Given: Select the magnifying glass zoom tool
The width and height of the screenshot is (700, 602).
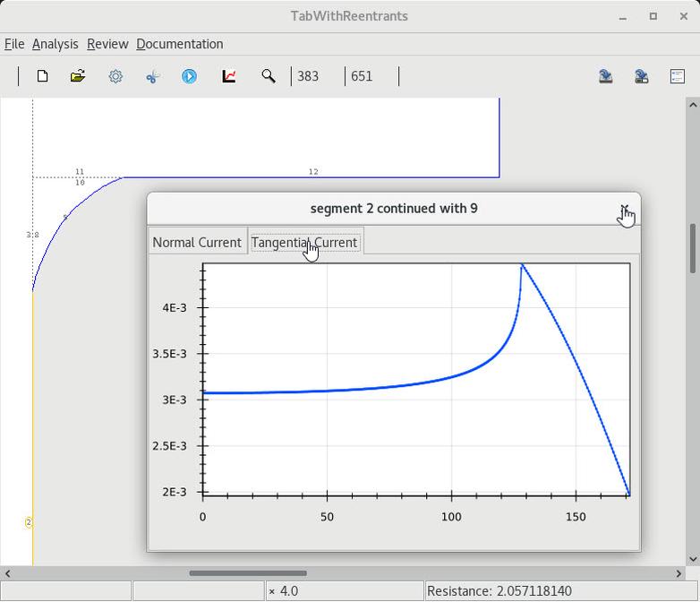Looking at the screenshot, I should (268, 76).
